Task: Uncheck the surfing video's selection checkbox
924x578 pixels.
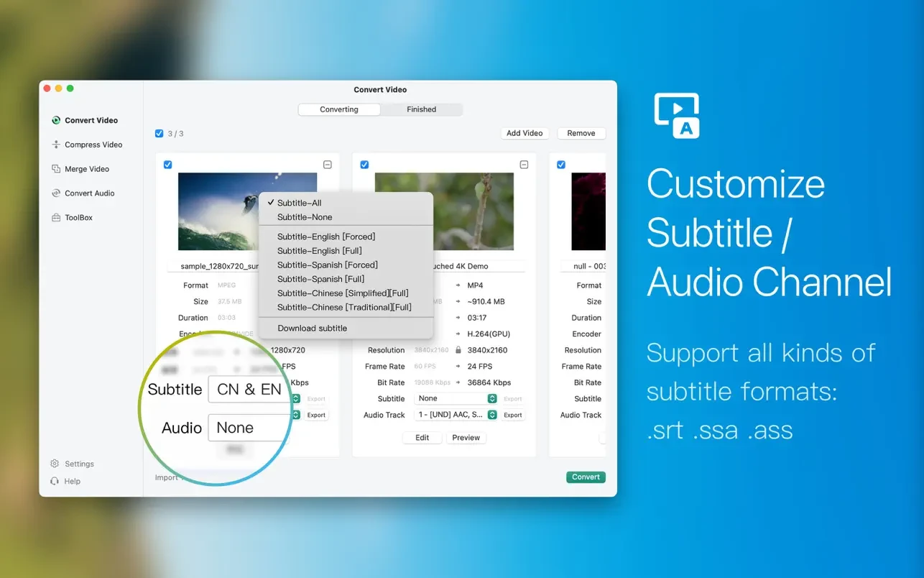Action: 167,165
